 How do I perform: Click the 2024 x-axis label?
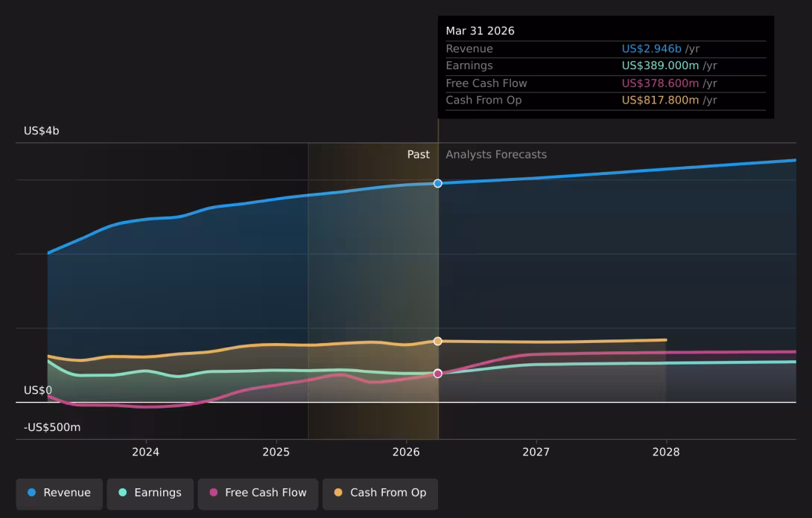tap(145, 452)
